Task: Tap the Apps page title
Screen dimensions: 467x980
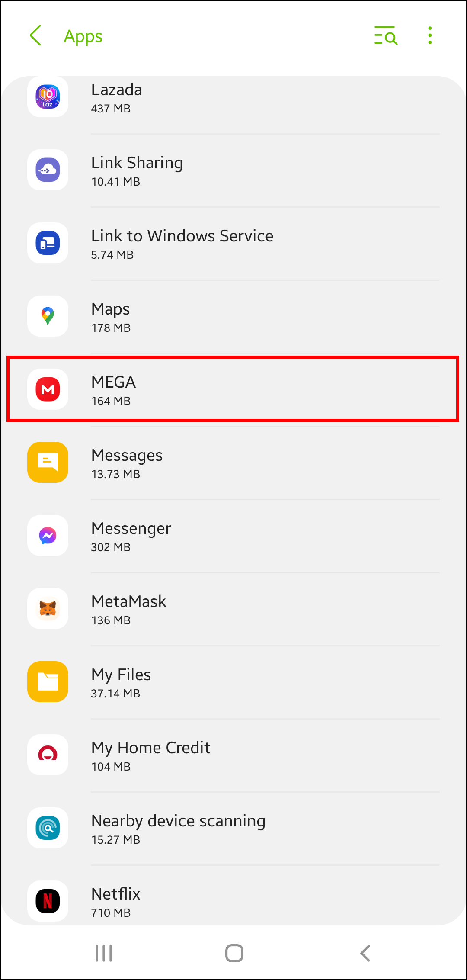Action: (x=83, y=36)
